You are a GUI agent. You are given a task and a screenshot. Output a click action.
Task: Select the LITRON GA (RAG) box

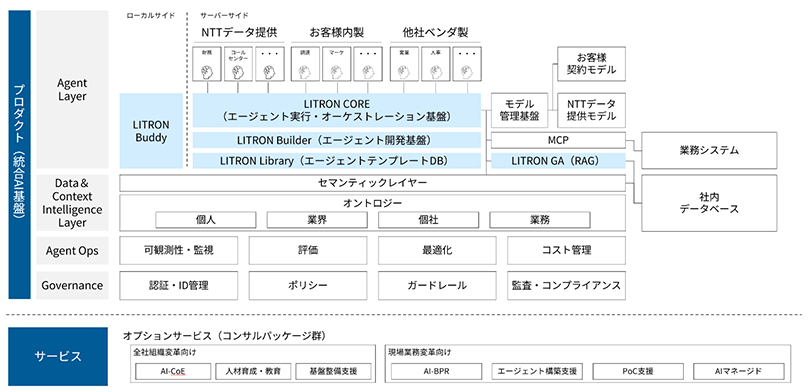tap(558, 161)
